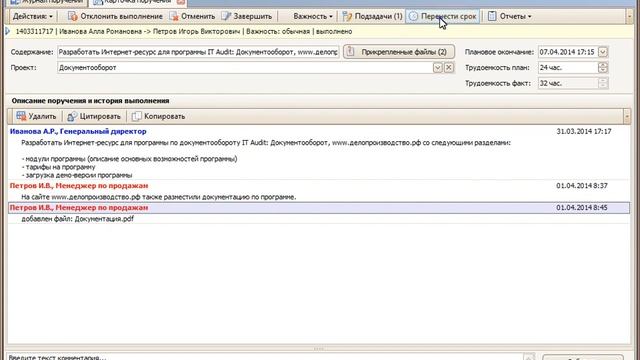640x360 pixels.
Task: Adjust Трудоемкость план using its spinner
Action: point(603,68)
